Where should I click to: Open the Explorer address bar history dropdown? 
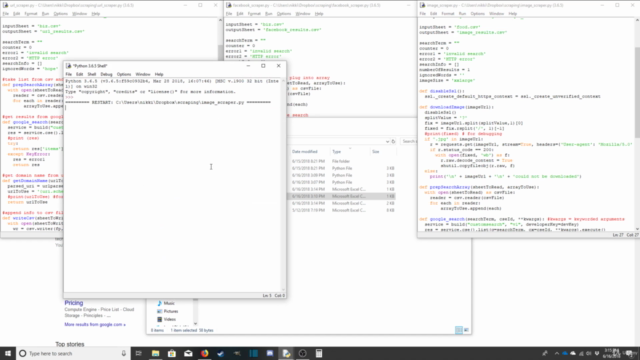point(387,142)
